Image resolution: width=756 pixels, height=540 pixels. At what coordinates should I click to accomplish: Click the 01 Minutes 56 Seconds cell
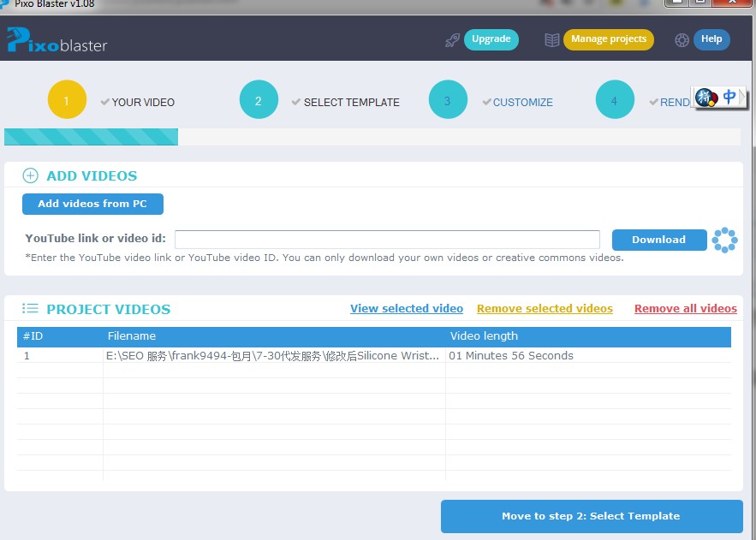point(511,355)
